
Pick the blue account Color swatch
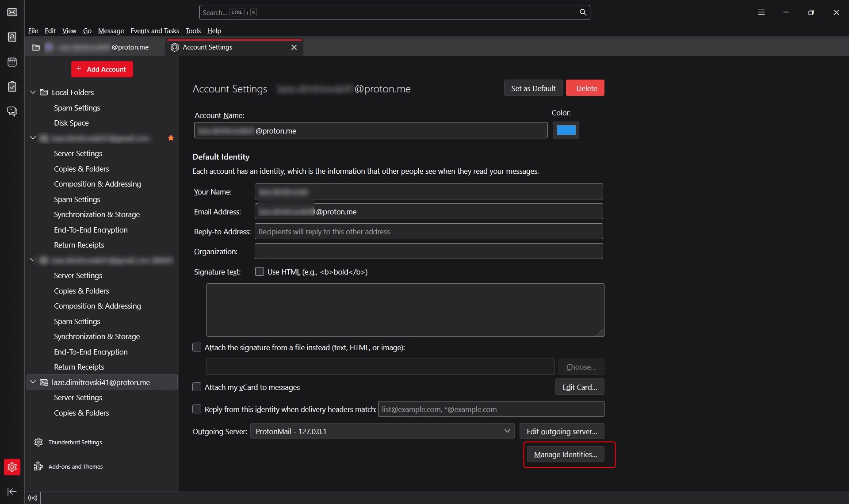[566, 130]
